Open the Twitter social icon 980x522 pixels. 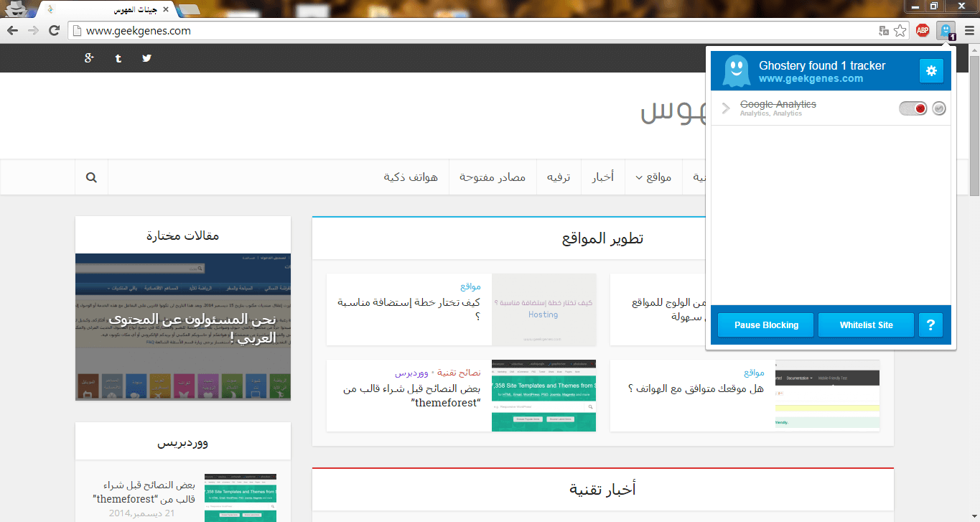point(147,58)
